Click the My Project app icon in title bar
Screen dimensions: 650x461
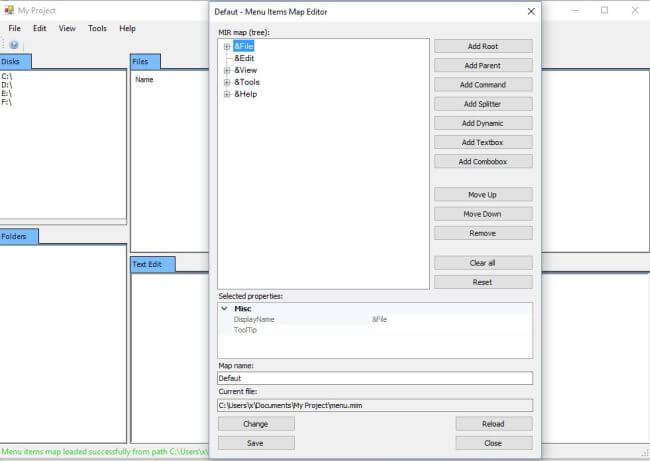click(9, 10)
